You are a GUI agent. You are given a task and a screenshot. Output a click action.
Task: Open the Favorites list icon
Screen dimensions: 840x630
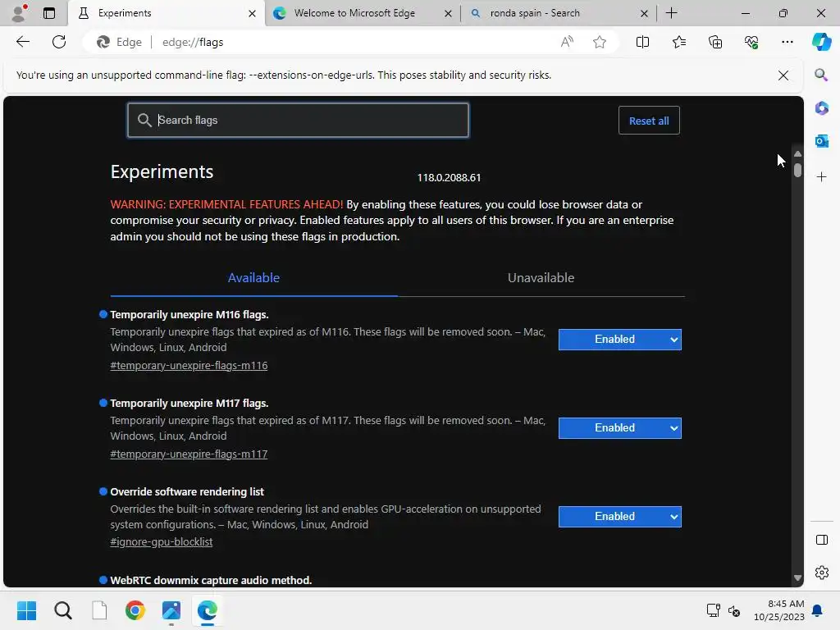(678, 42)
